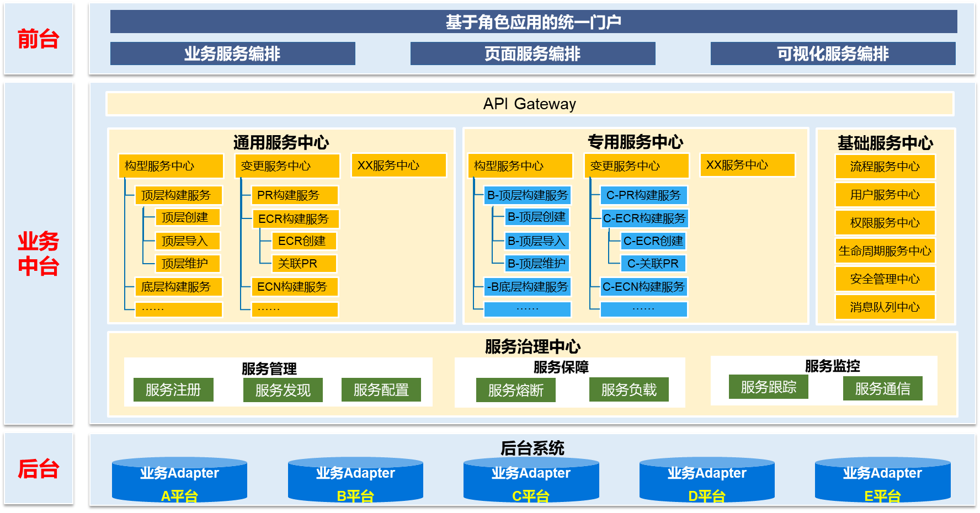The image size is (980, 513).
Task: Select XX服务中心 under 通用服务中心
Action: pos(398,165)
